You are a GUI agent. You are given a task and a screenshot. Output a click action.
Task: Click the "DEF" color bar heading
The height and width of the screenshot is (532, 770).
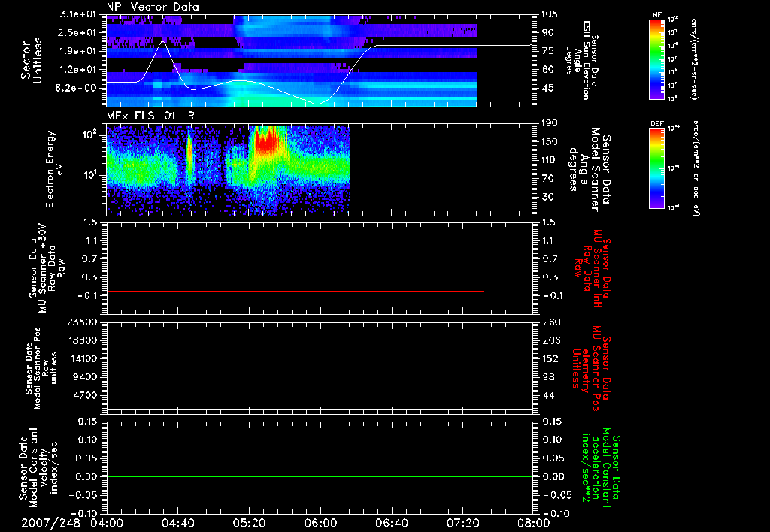pyautogui.click(x=656, y=124)
